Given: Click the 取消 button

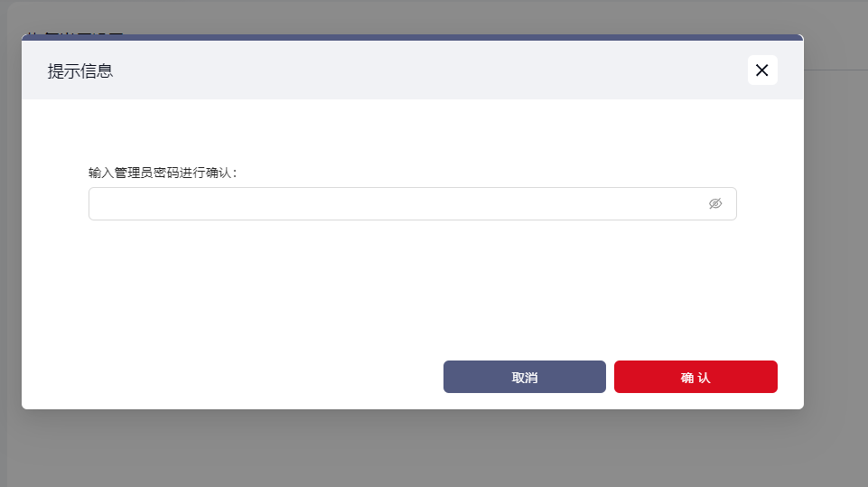Looking at the screenshot, I should [x=524, y=377].
